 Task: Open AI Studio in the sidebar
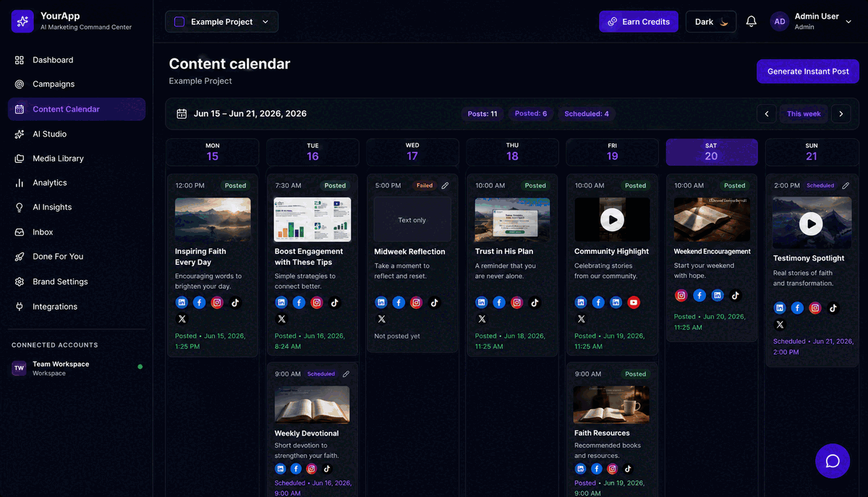[x=77, y=134]
